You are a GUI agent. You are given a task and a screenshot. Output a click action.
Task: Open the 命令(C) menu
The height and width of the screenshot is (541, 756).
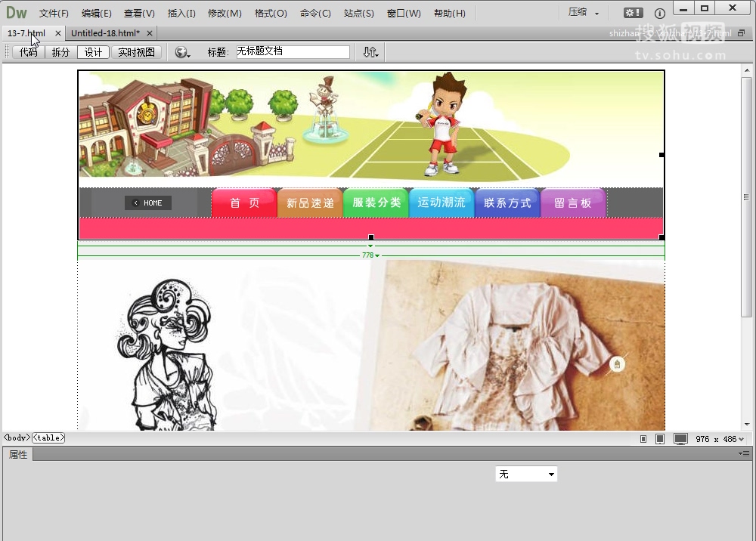pos(315,14)
